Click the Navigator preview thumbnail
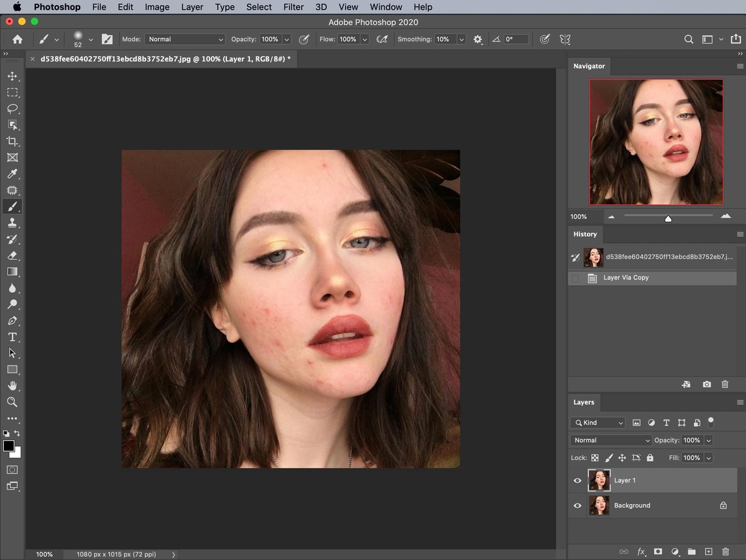 tap(656, 142)
